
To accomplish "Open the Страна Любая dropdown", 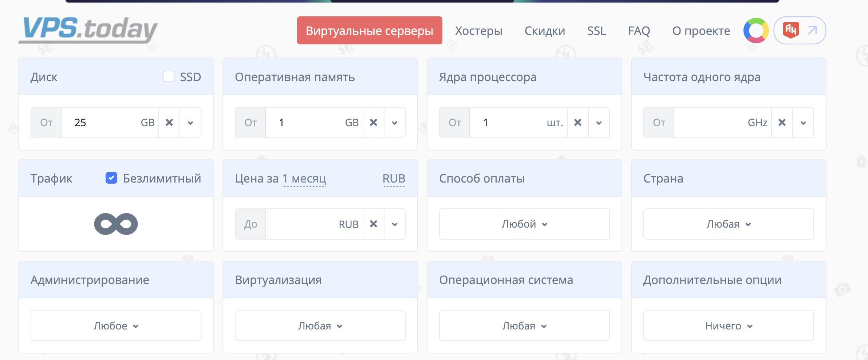I will [x=729, y=224].
